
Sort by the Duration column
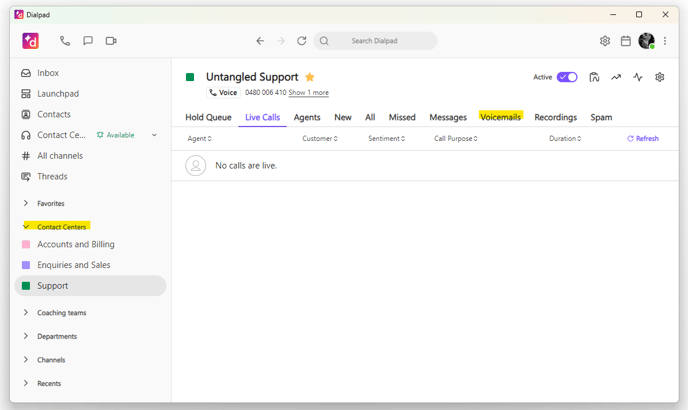[565, 138]
